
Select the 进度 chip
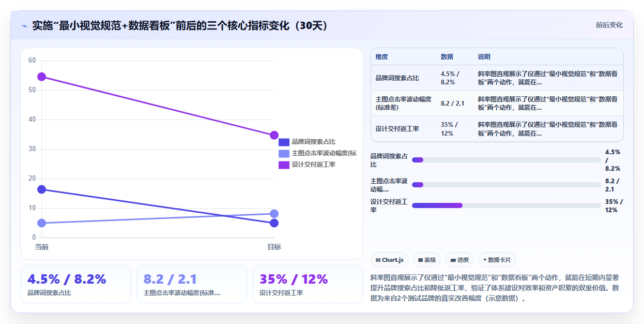459,260
